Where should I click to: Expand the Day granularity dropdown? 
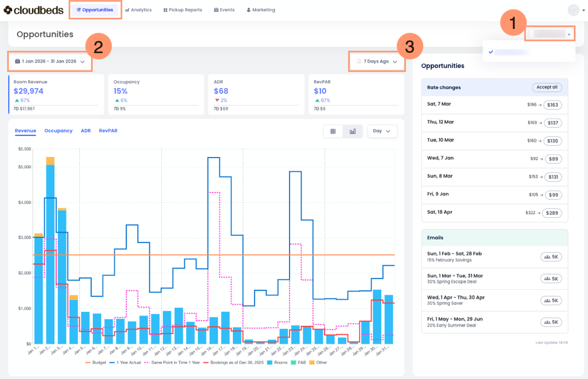tap(382, 131)
